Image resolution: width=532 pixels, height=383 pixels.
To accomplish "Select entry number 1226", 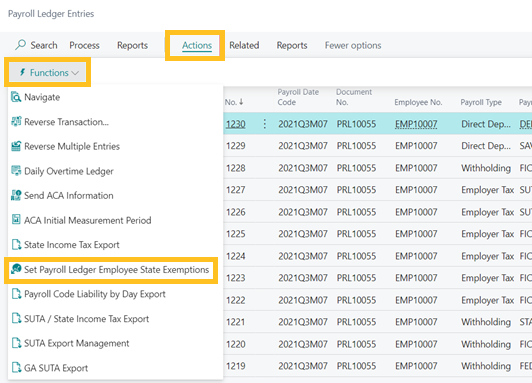I will [235, 212].
